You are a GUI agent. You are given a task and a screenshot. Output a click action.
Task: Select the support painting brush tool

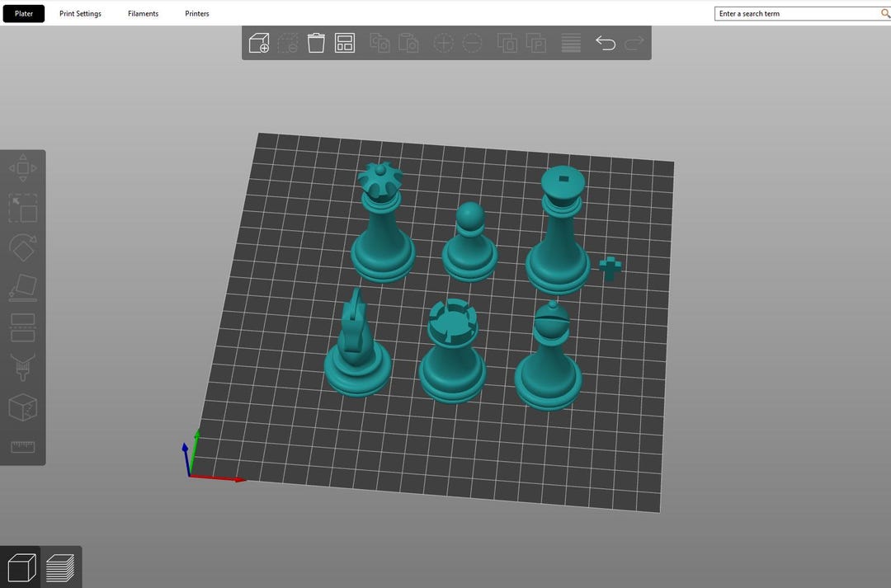(22, 366)
